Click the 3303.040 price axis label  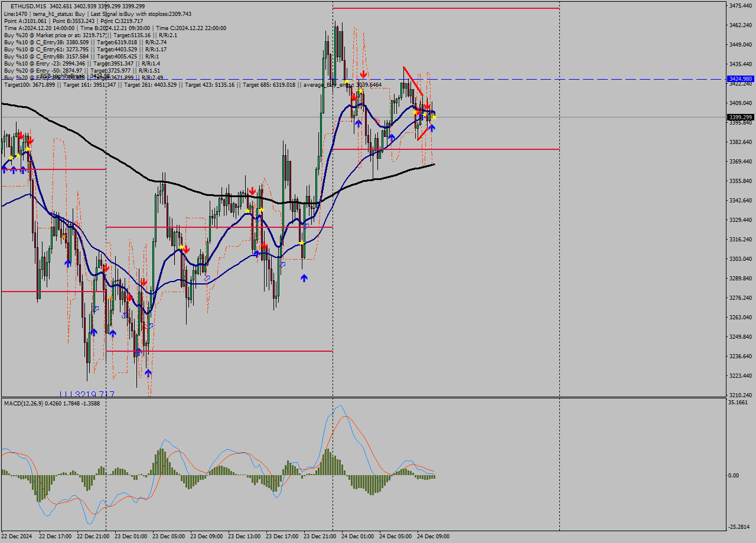click(741, 259)
